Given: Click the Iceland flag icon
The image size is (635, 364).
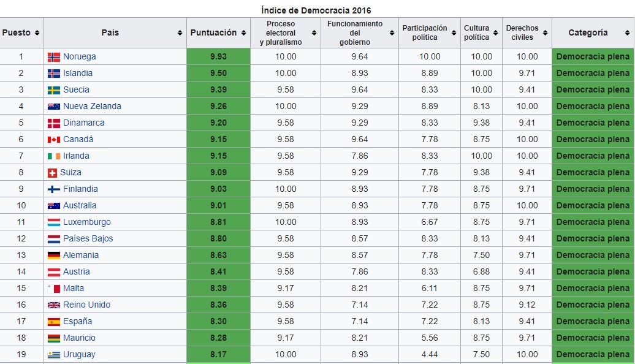Looking at the screenshot, I should [54, 74].
